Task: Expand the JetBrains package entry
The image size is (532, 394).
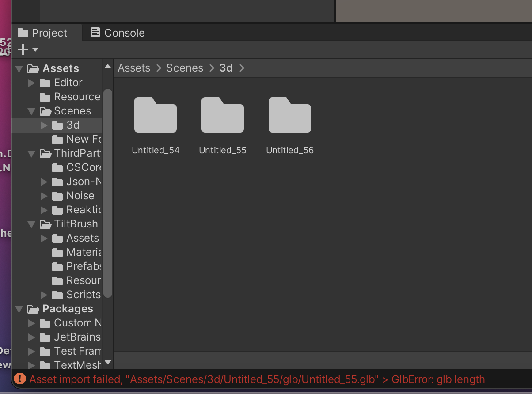Action: (31, 337)
